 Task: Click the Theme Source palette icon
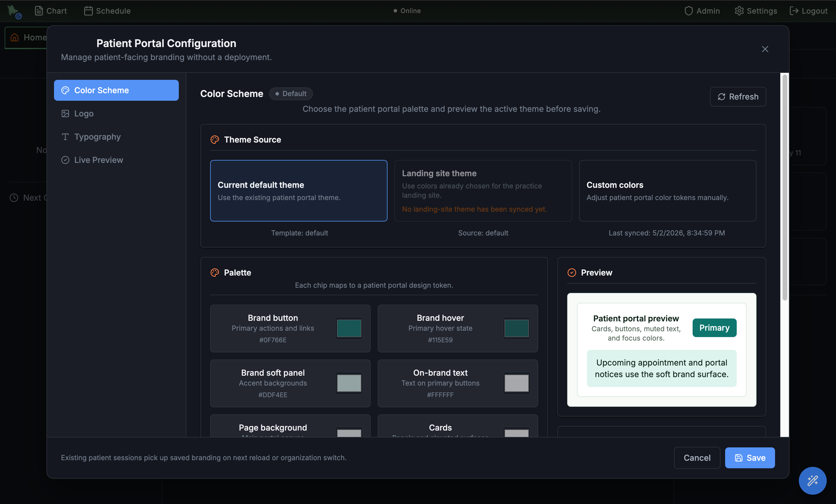tap(215, 139)
